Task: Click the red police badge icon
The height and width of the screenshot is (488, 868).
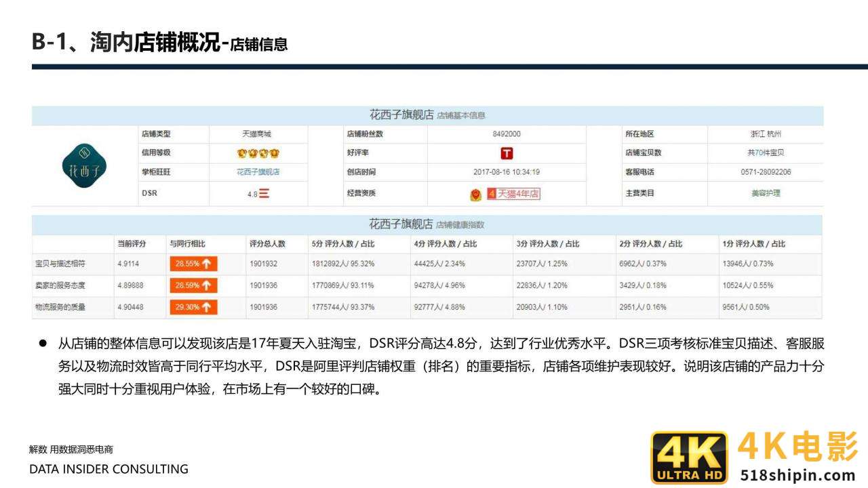Action: tap(476, 195)
